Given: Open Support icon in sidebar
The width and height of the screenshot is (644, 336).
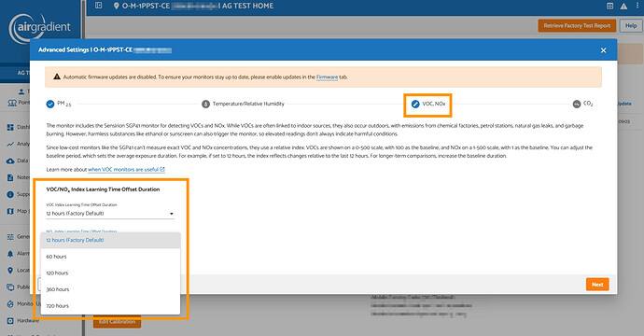Looking at the screenshot, I should 10,194.
